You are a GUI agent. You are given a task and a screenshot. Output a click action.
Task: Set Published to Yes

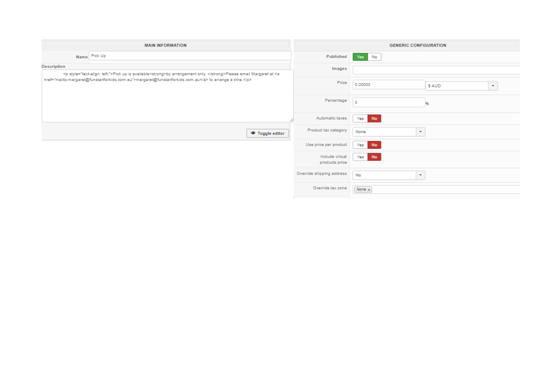[360, 57]
